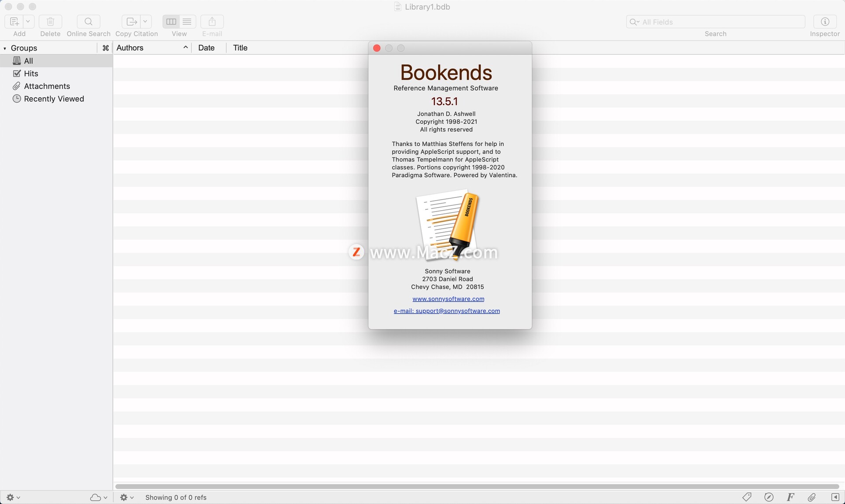The height and width of the screenshot is (504, 845).
Task: Switch to list view icon
Action: click(187, 22)
